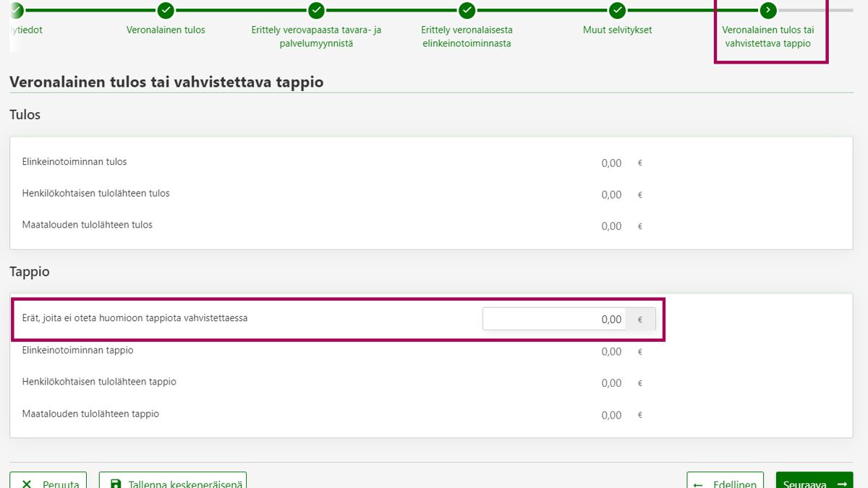This screenshot has width=868, height=488.
Task: Click progress line between Muut selvitykset and last step
Action: point(692,10)
